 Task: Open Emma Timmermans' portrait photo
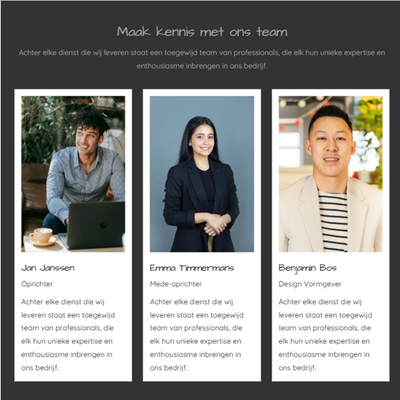pos(202,174)
